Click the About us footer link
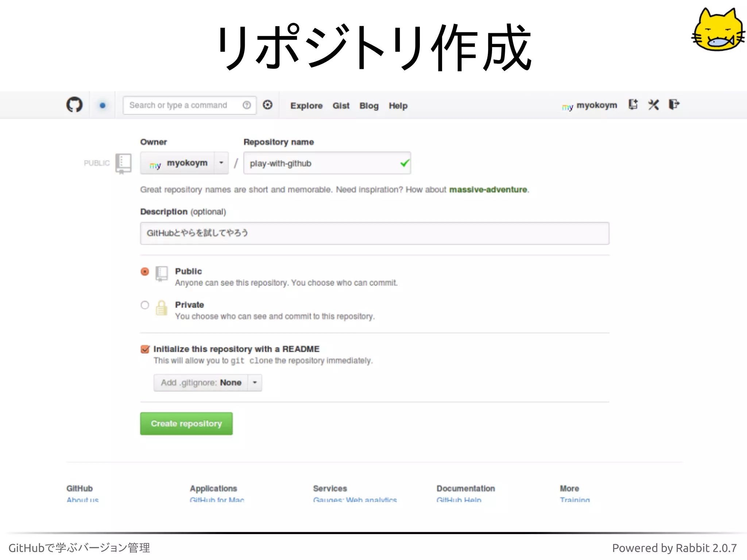The height and width of the screenshot is (560, 747). pos(82,499)
